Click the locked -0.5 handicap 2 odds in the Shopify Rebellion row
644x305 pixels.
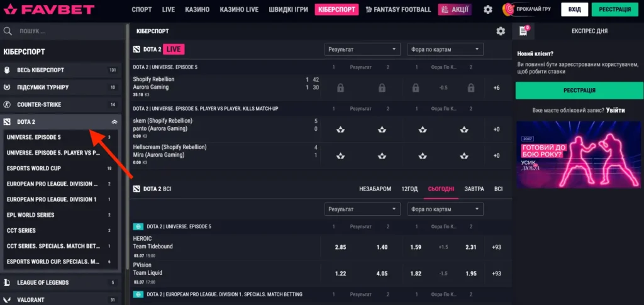point(471,88)
